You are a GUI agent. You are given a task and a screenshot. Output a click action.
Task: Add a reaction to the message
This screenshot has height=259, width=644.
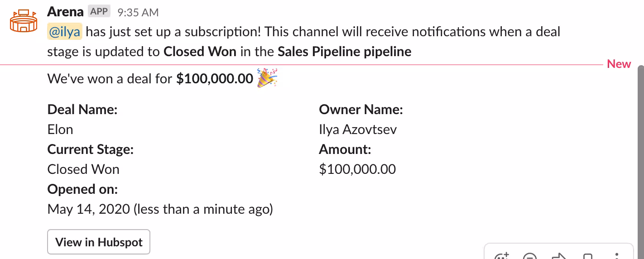502,256
